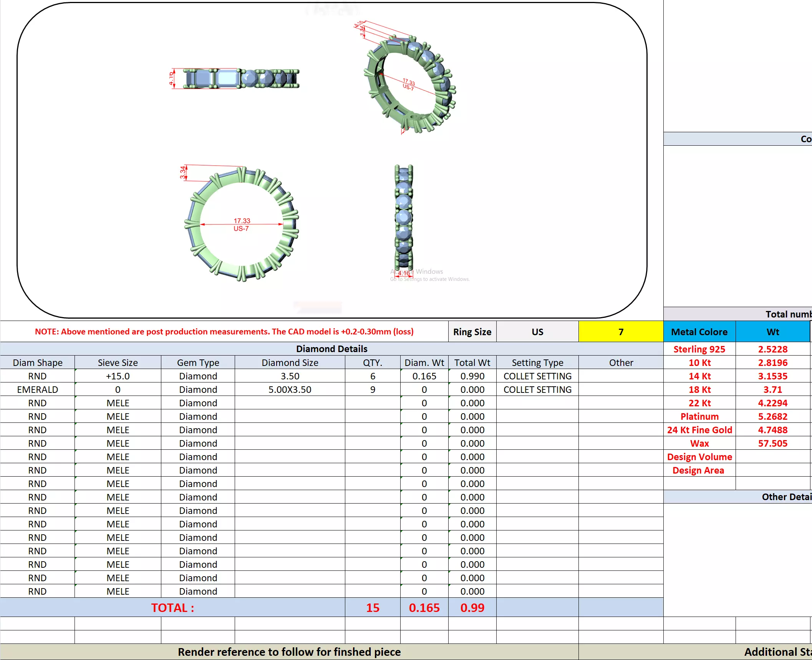Click the first COLLET SETTING cell
Image resolution: width=812 pixels, height=660 pixels.
tap(537, 376)
